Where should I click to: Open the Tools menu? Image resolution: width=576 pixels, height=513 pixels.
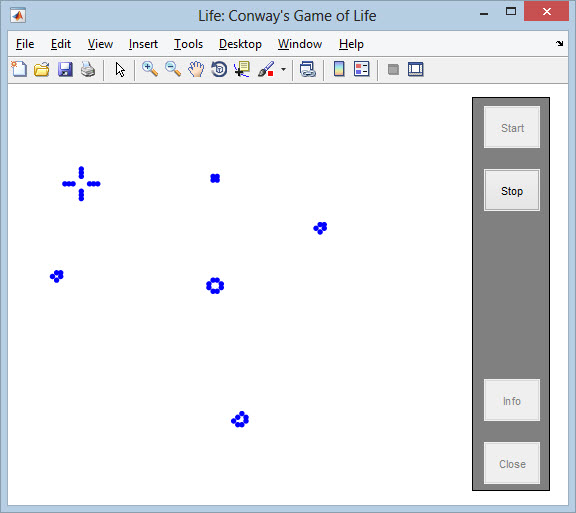coord(188,44)
